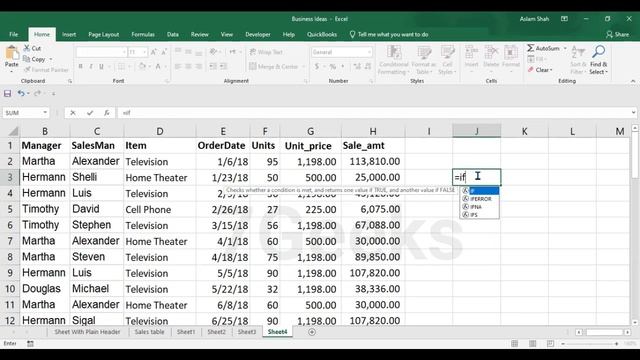Image resolution: width=640 pixels, height=360 pixels.
Task: Toggle Wrap Text
Action: click(x=266, y=52)
